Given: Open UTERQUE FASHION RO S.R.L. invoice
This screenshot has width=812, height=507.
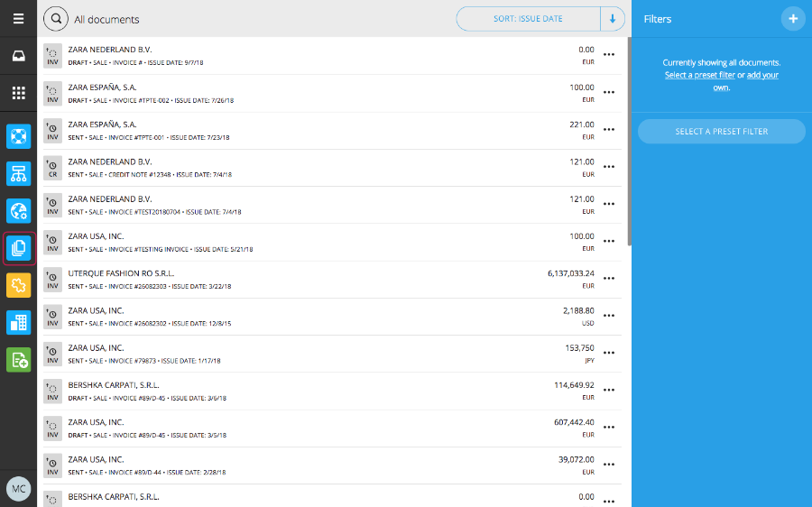Looking at the screenshot, I should click(332, 280).
